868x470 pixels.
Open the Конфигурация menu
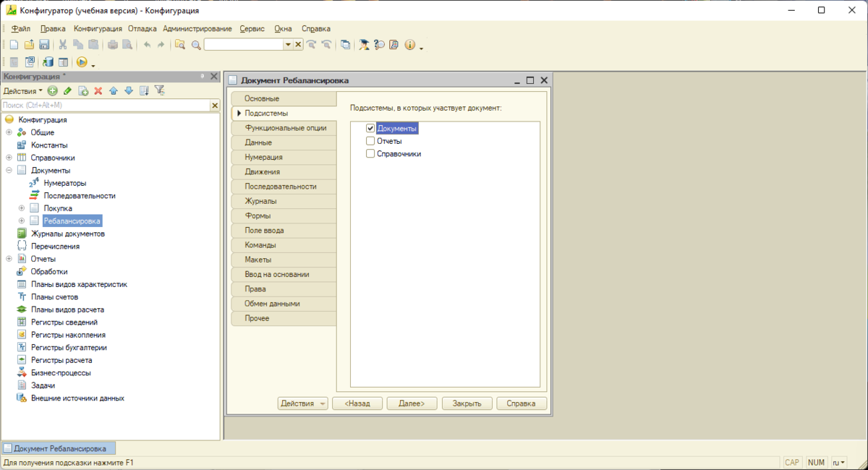click(98, 29)
